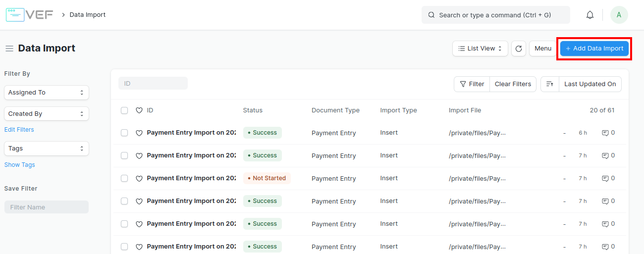Open the user avatar A menu
644x254 pixels.
[619, 15]
